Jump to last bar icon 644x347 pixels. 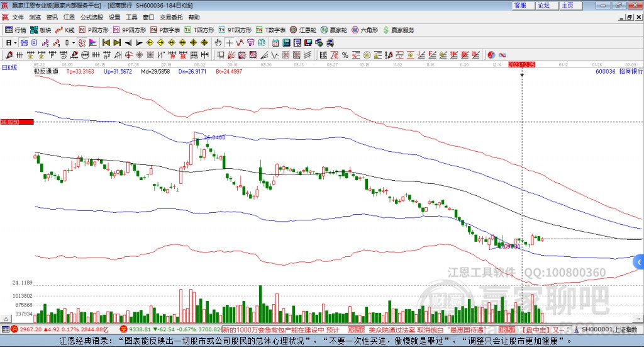coord(117,43)
